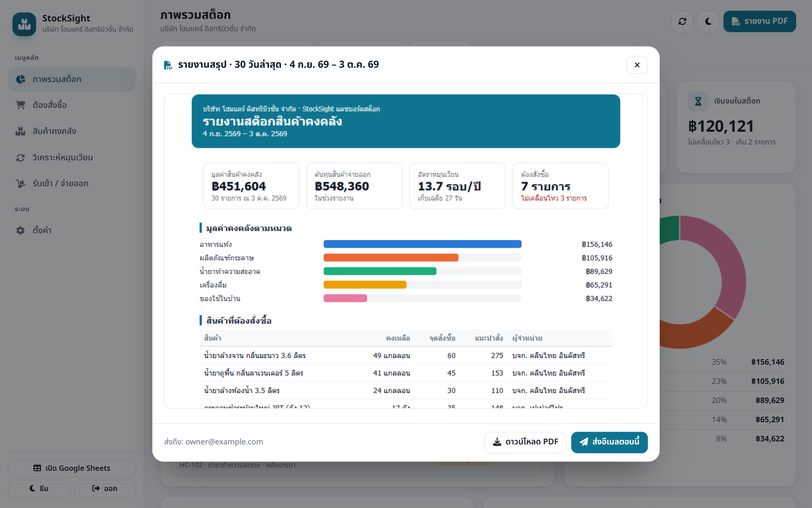Click the yellow เครื่องดื่ม category bar

(365, 285)
